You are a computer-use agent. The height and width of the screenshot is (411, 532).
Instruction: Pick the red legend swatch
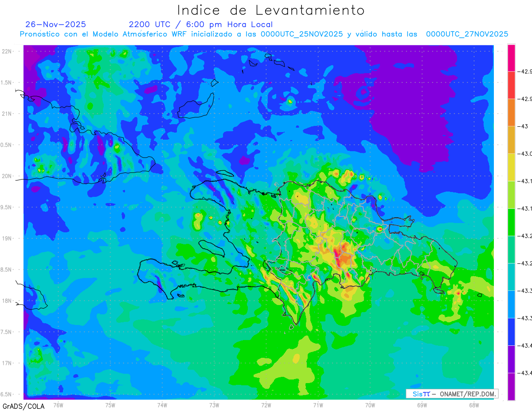(x=511, y=85)
